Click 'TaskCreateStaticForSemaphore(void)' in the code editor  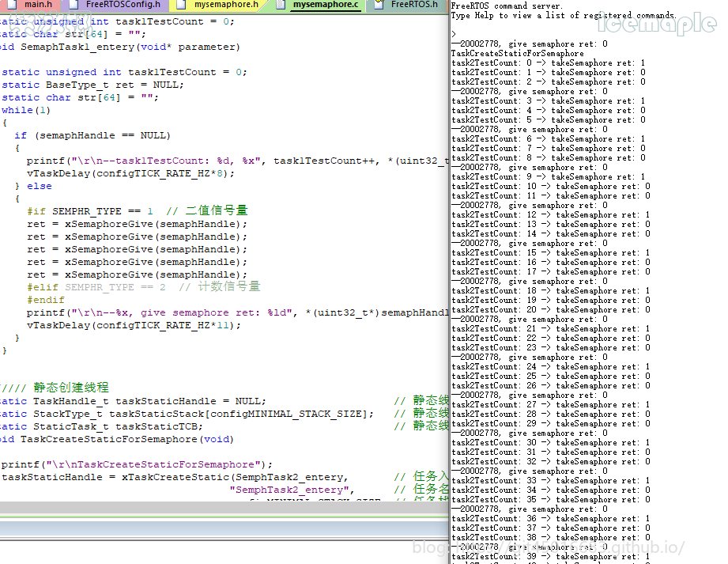(x=126, y=440)
